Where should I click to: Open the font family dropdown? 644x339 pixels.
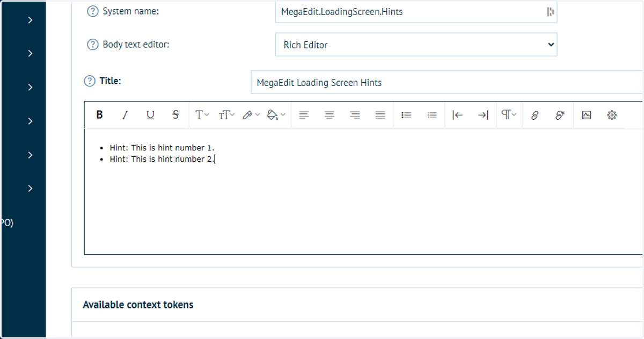click(x=202, y=114)
